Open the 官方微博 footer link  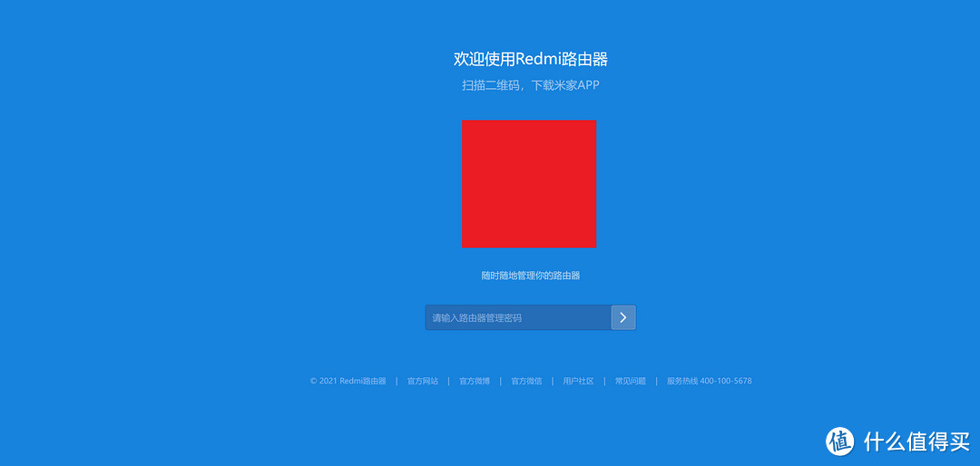tap(475, 381)
